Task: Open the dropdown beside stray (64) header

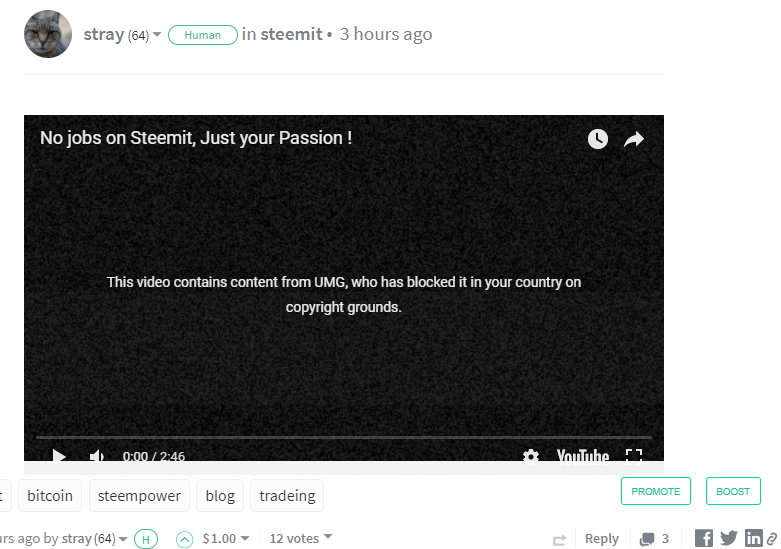Action: (x=157, y=34)
